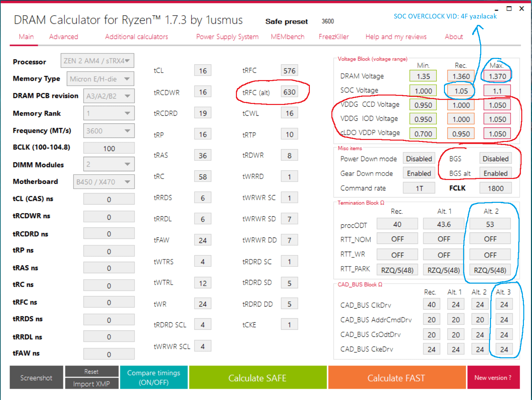Viewport: 532px width, 400px height.
Task: Click the tCL (CAS) ns input field
Action: (109, 199)
